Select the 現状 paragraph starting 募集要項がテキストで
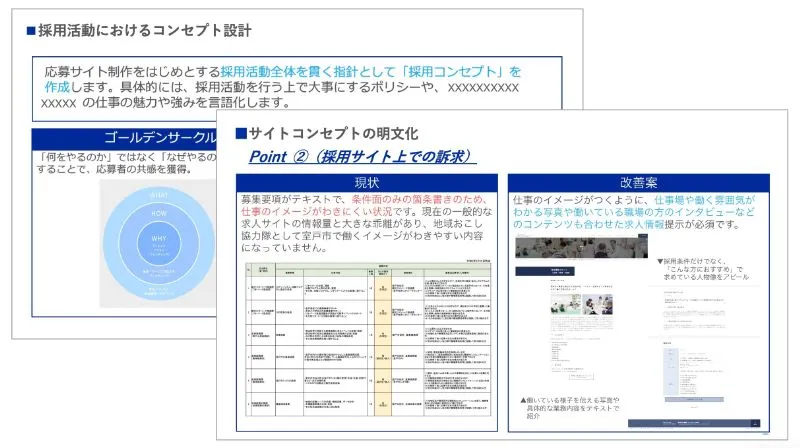This screenshot has height=448, width=800. pos(367,223)
